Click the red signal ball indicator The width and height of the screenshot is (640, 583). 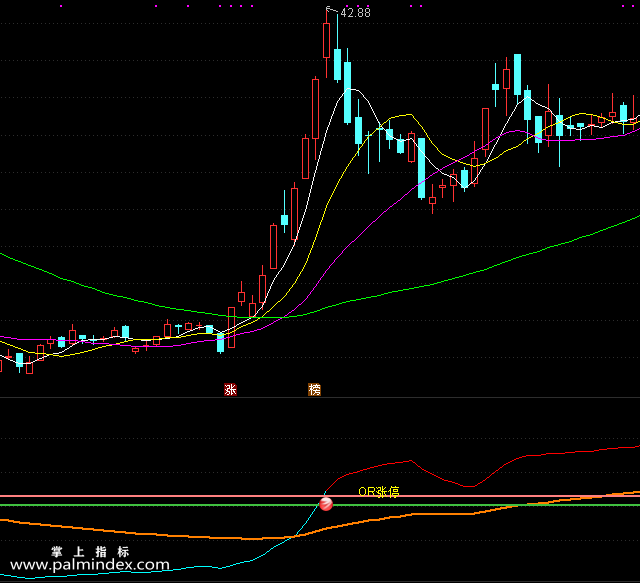(326, 504)
